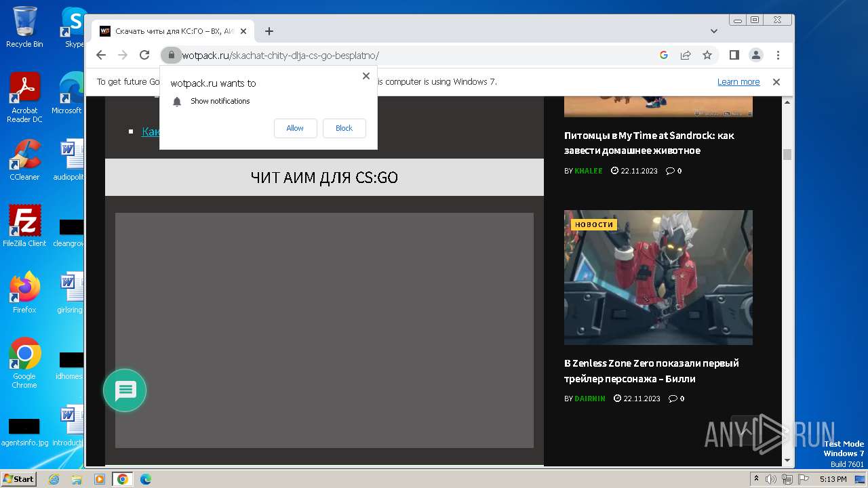Open comments count for the Zenless article
This screenshot has width=868, height=488.
[x=676, y=399]
